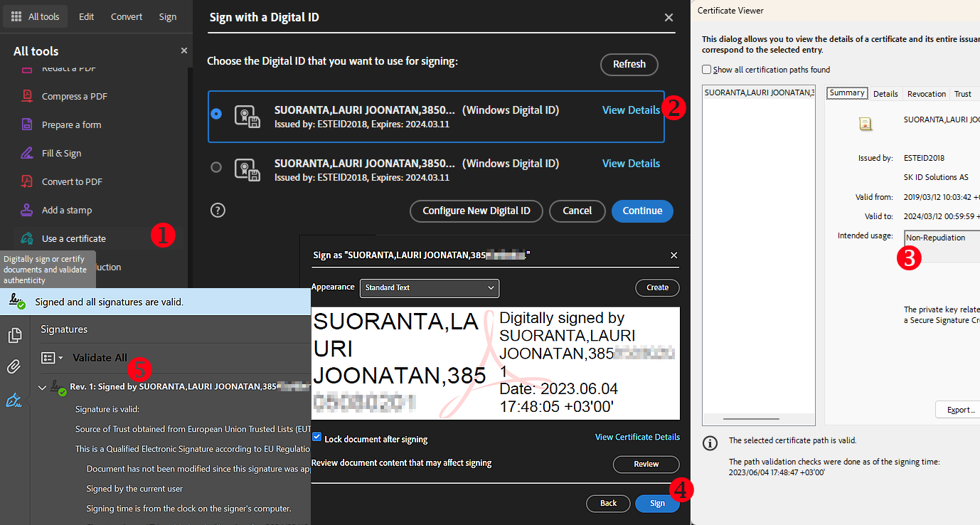Click Configure New Digital ID button
The width and height of the screenshot is (980, 525).
pos(476,211)
